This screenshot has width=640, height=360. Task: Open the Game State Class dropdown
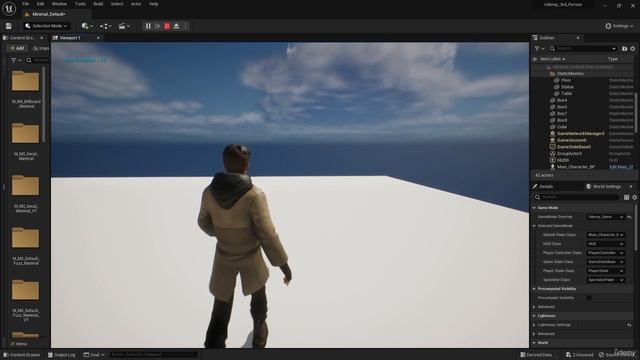606,262
